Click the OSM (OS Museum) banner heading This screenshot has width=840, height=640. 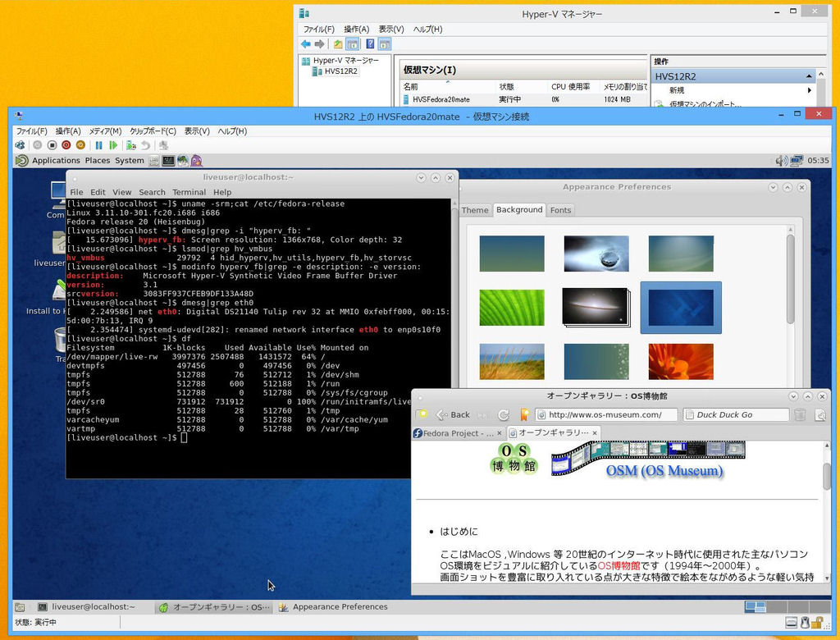[x=664, y=471]
